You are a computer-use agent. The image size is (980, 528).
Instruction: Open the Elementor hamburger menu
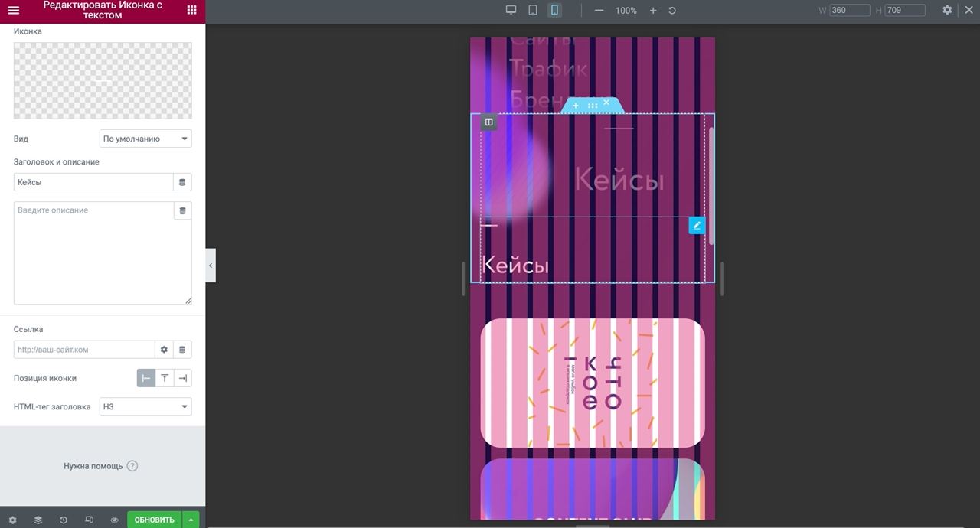[x=13, y=10]
